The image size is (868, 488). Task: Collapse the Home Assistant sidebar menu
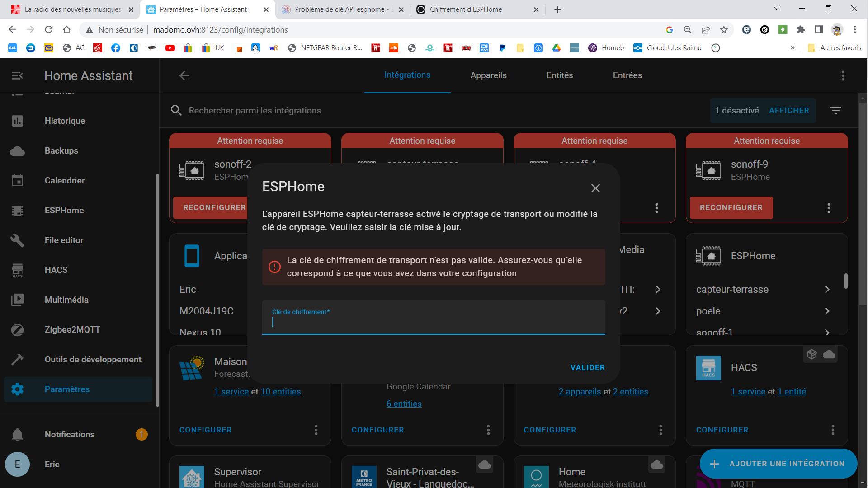tap(17, 75)
